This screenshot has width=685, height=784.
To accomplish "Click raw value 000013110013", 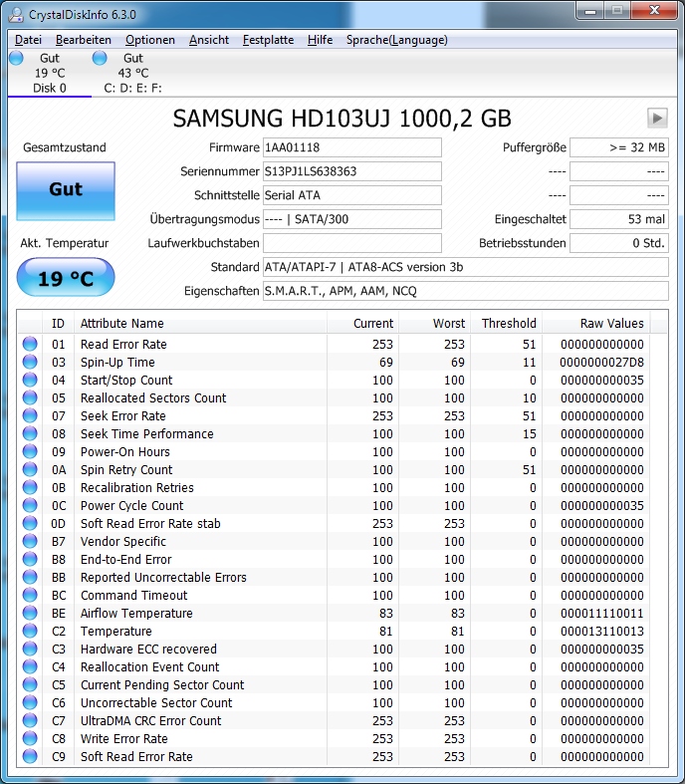I will pos(601,631).
